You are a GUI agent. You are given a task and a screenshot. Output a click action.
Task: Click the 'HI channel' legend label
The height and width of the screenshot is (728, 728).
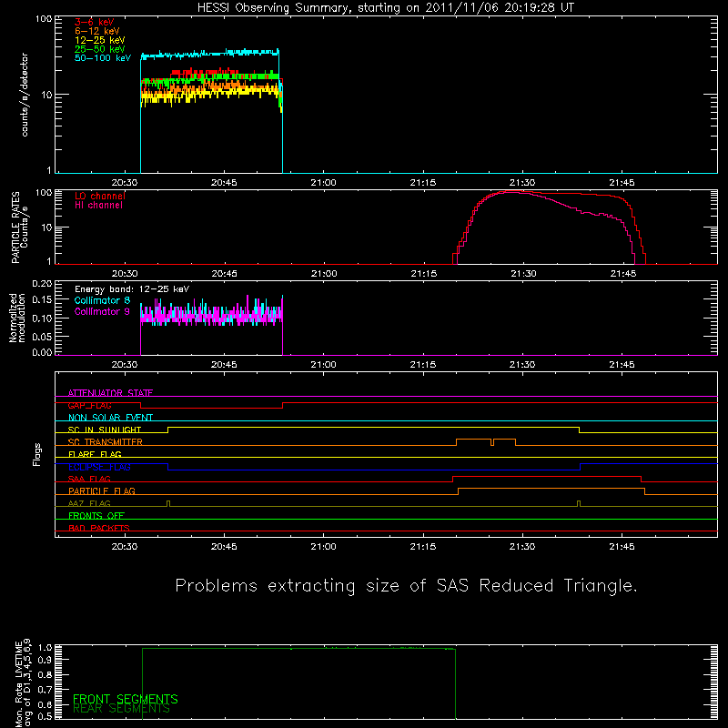pyautogui.click(x=98, y=205)
